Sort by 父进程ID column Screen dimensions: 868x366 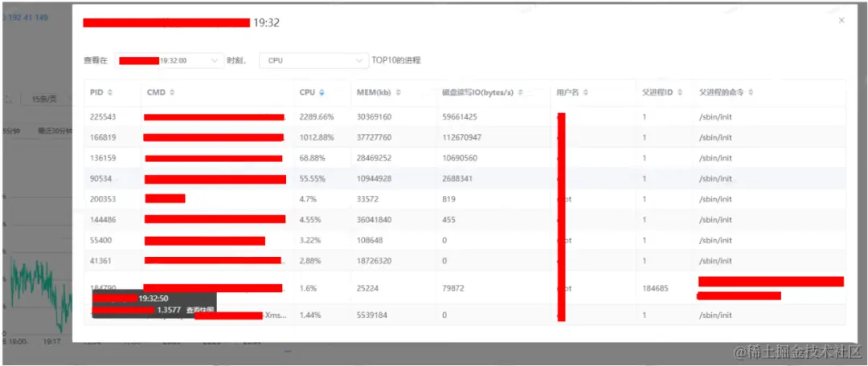[680, 92]
